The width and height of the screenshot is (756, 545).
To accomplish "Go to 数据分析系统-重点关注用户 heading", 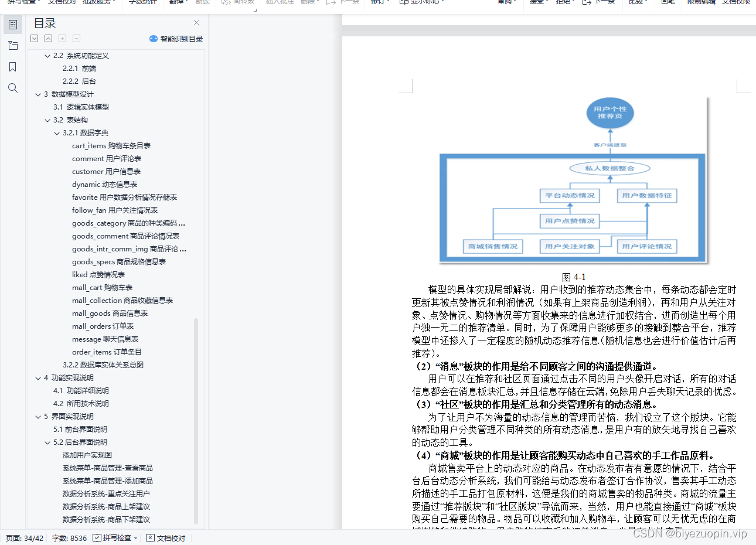I will (x=106, y=494).
